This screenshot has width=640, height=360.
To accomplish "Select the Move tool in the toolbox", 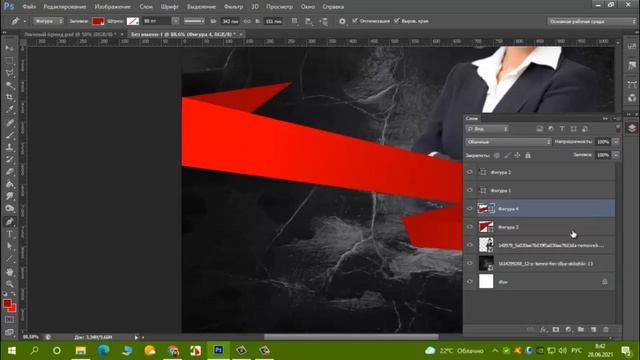I will point(9,49).
